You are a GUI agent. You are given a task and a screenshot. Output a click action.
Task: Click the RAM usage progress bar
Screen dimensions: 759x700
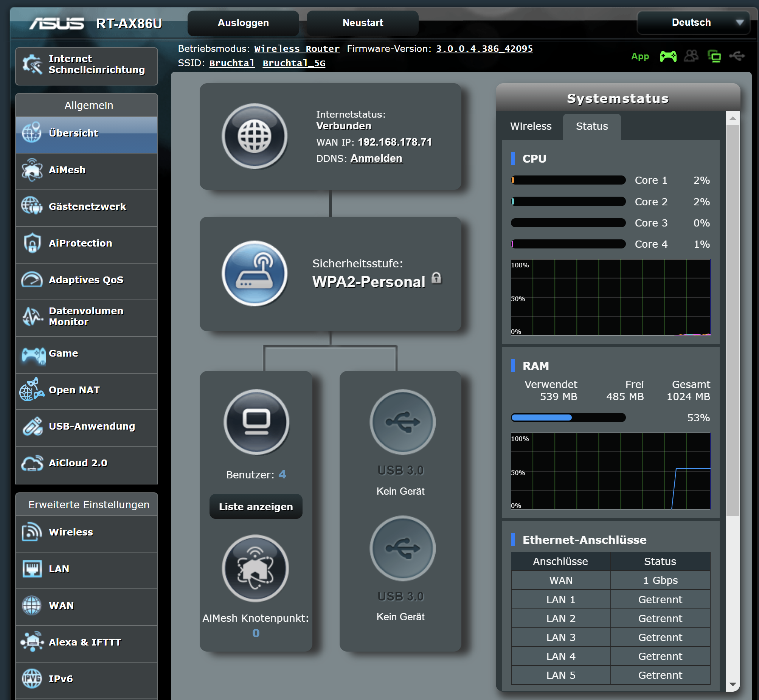coord(568,418)
